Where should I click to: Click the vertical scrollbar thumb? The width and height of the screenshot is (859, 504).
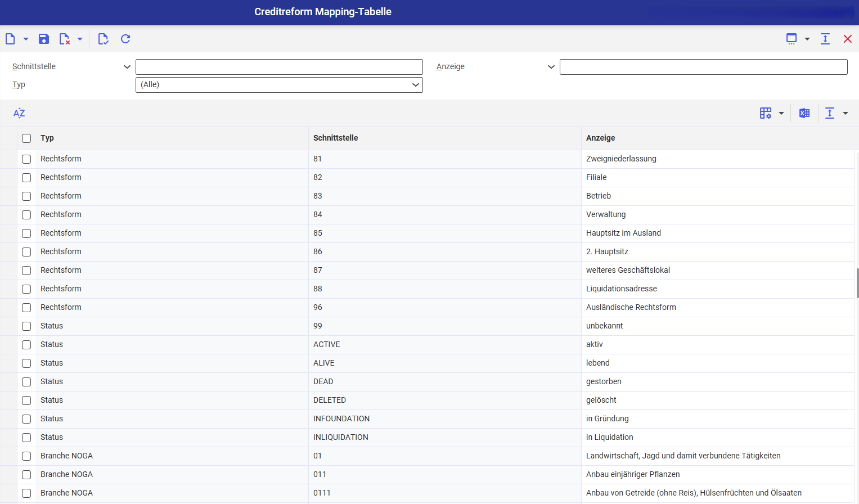click(857, 283)
